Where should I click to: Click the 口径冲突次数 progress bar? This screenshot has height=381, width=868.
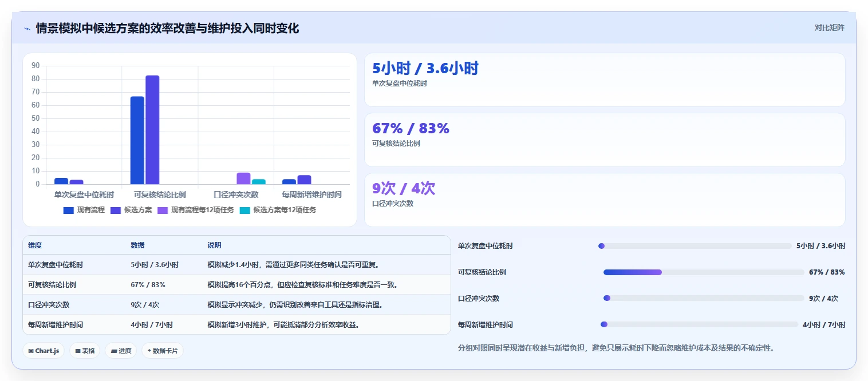(x=704, y=298)
